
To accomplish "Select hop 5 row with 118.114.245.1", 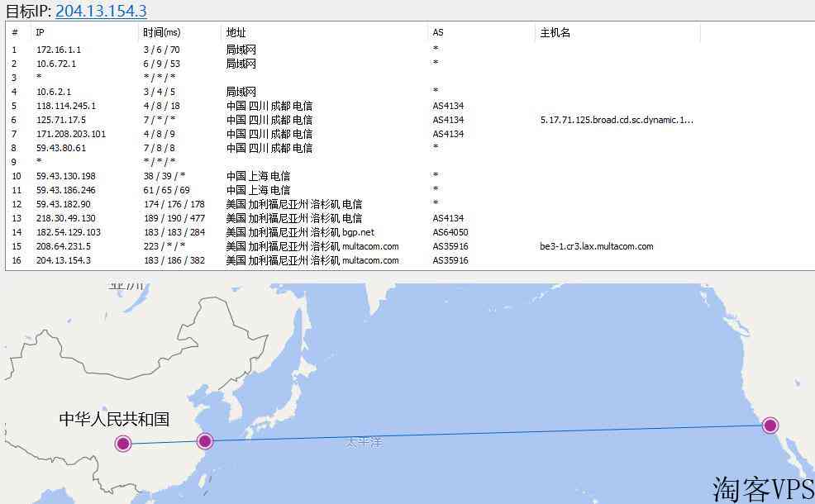I will point(66,106).
